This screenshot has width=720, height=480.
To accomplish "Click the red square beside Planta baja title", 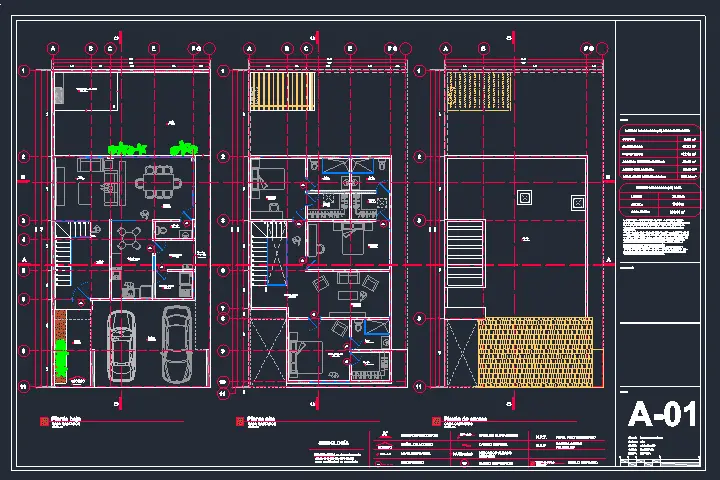I will [44, 421].
